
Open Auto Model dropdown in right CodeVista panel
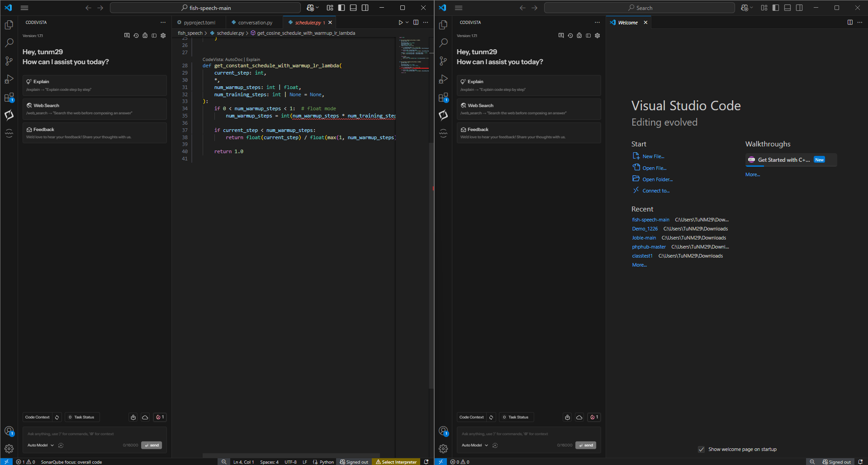(x=475, y=445)
